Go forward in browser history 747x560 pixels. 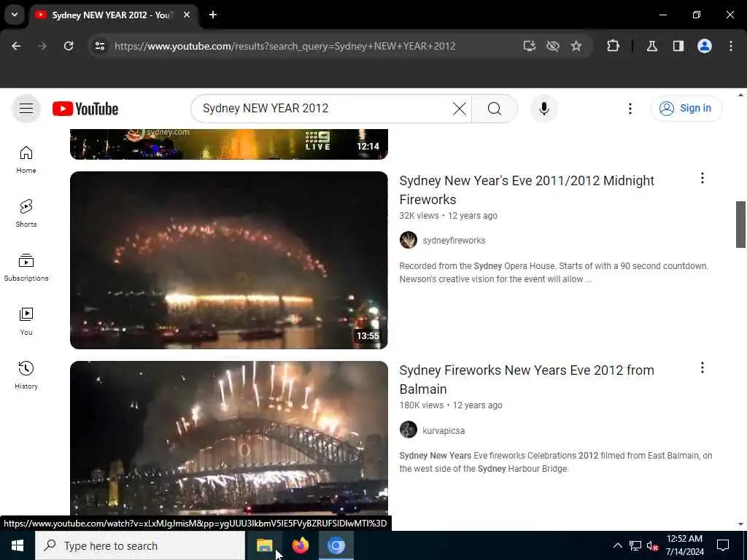[x=42, y=46]
